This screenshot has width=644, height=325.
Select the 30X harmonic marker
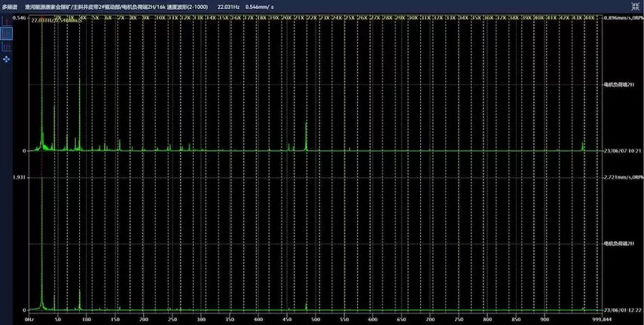pos(414,16)
